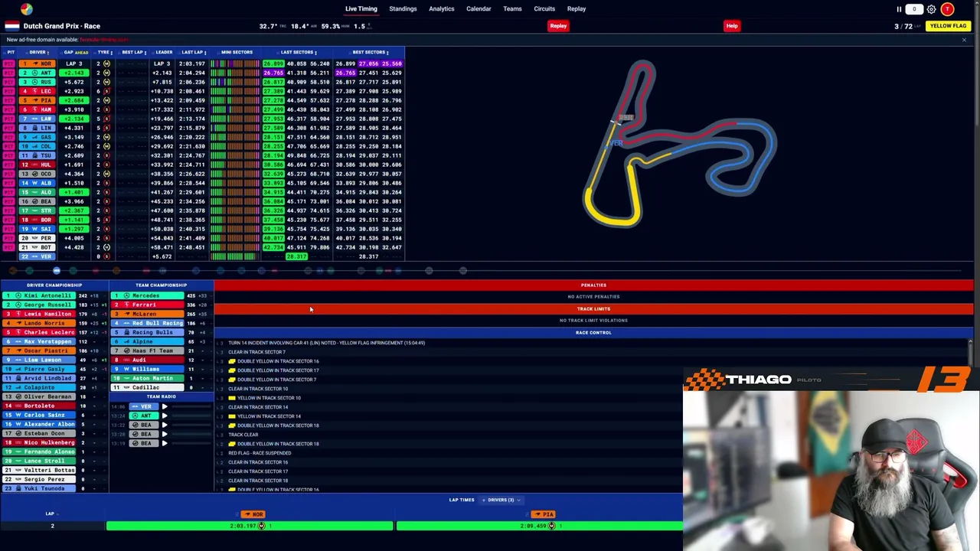
Task: Open the Analytics tab
Action: tap(442, 9)
